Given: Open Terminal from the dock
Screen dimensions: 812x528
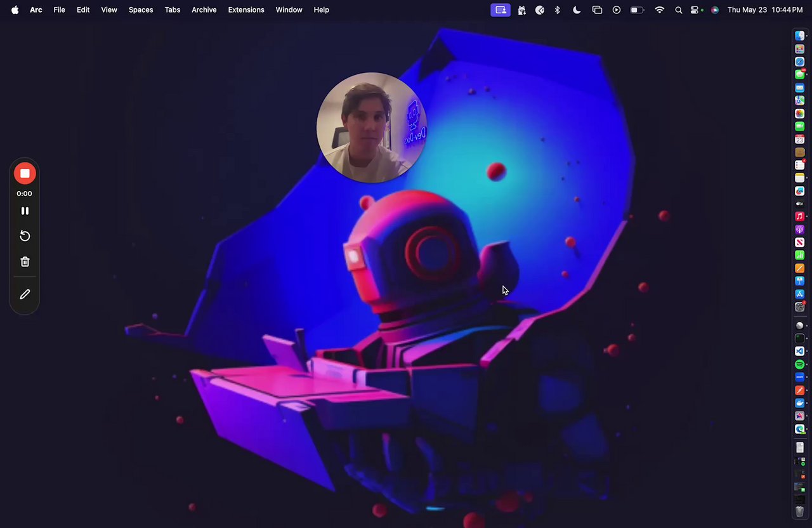Looking at the screenshot, I should point(800,338).
